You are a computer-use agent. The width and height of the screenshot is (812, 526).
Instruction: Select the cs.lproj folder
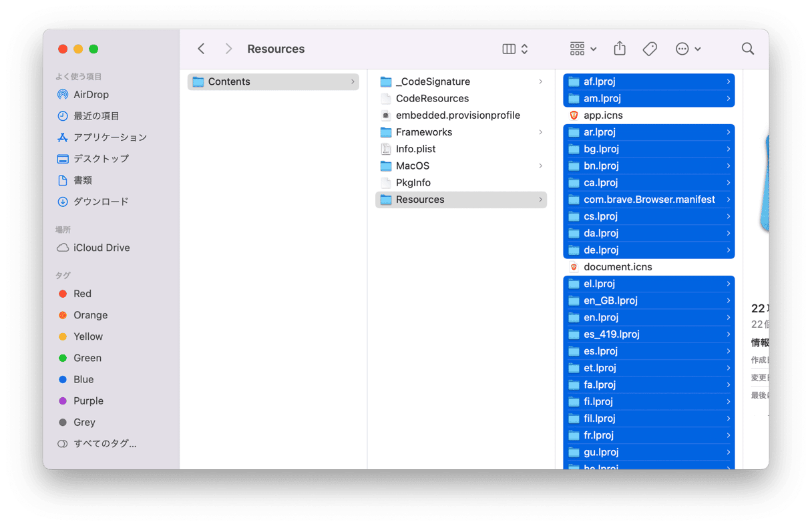click(649, 216)
